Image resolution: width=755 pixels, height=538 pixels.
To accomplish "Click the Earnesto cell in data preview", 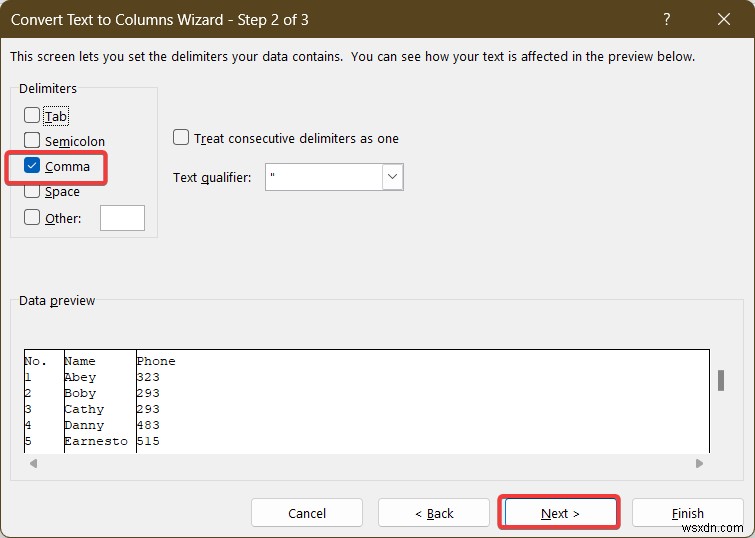I will click(x=96, y=441).
